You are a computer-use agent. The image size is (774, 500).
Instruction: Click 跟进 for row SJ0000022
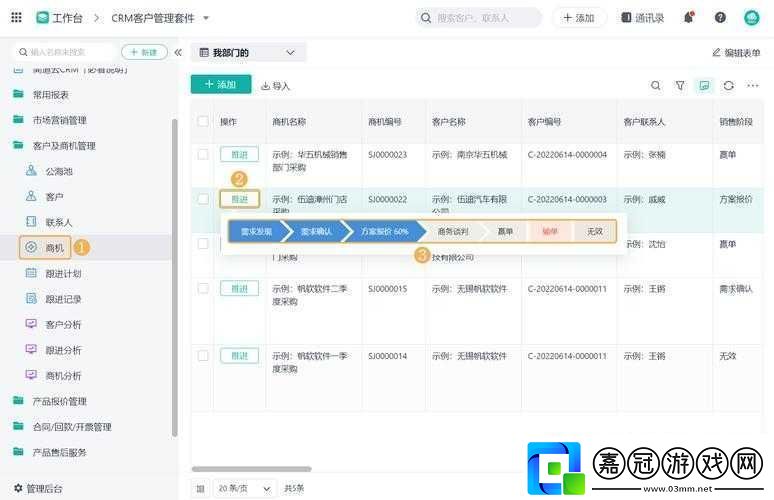[x=239, y=199]
